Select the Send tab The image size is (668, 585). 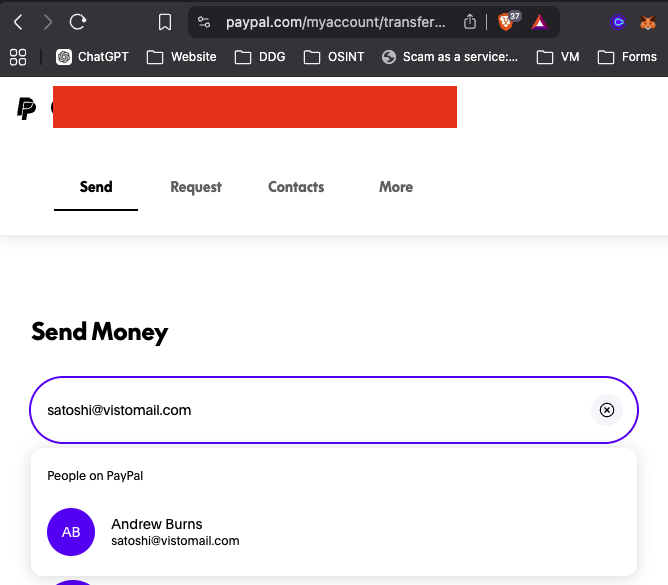coord(96,187)
